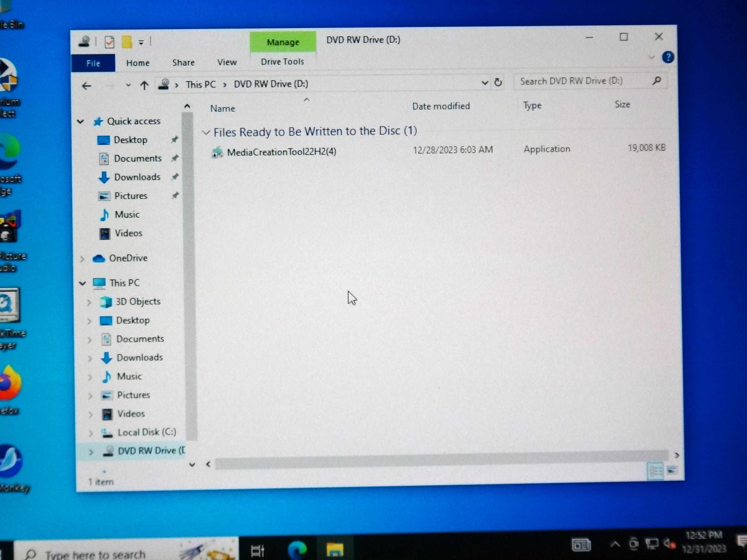
Task: Open 3D Objects under This PC
Action: click(x=138, y=301)
